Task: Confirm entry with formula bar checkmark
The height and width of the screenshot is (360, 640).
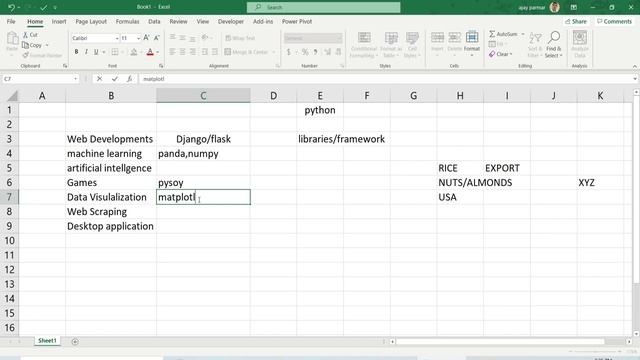Action: coord(115,79)
